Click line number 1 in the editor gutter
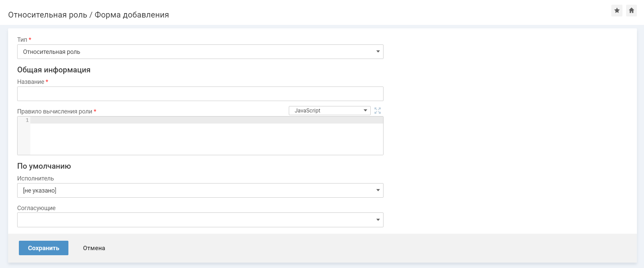The image size is (644, 268). coord(27,120)
